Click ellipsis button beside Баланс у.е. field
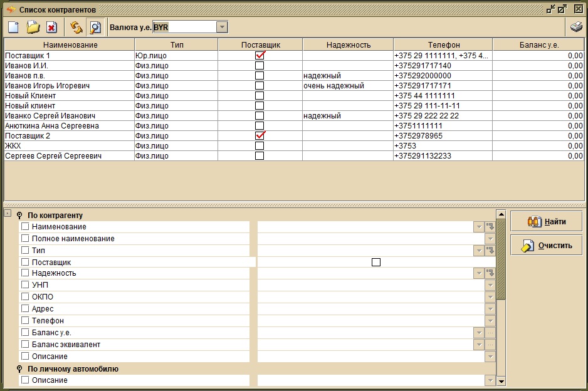 click(x=490, y=333)
